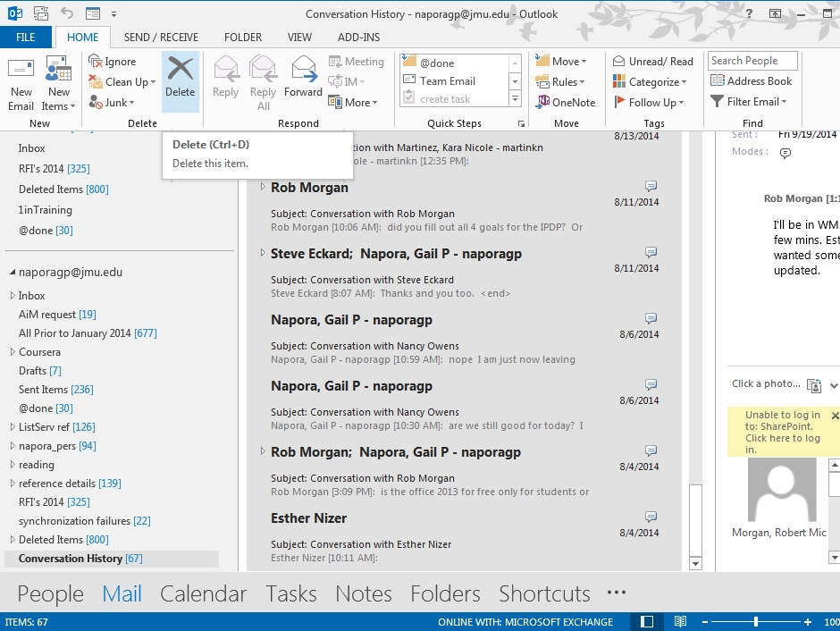Open the More respond options
The image size is (840, 631).
[x=352, y=102]
